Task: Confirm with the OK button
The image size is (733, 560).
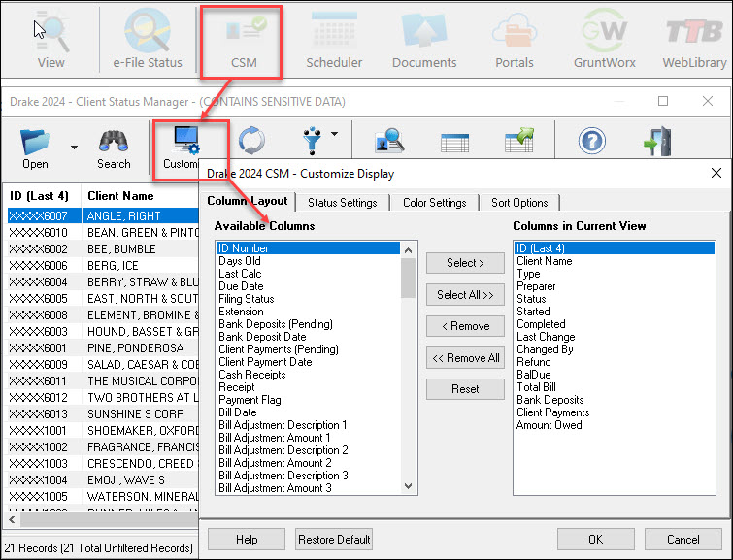Action: click(595, 539)
